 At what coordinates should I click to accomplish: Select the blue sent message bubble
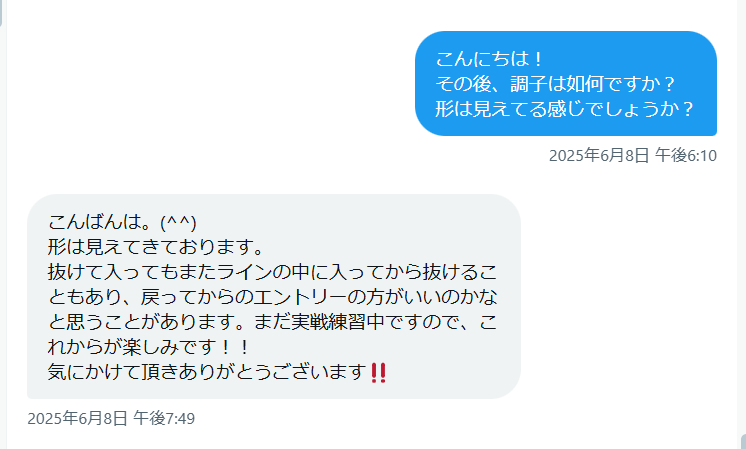[566, 84]
